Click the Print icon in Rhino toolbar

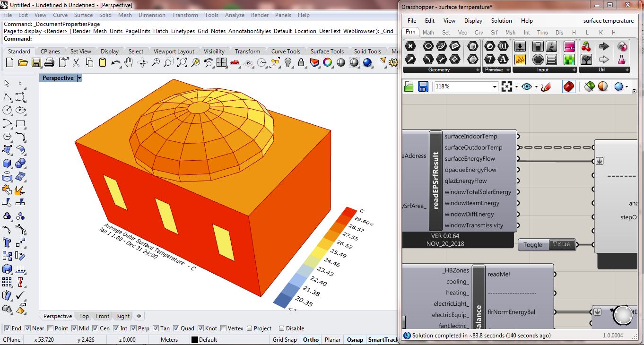click(49, 63)
